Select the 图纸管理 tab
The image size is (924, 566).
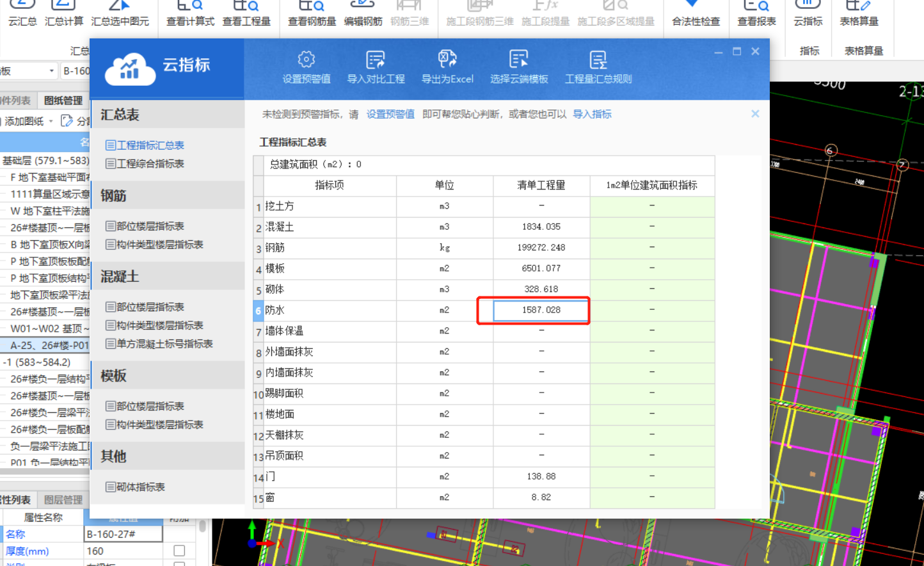(63, 101)
